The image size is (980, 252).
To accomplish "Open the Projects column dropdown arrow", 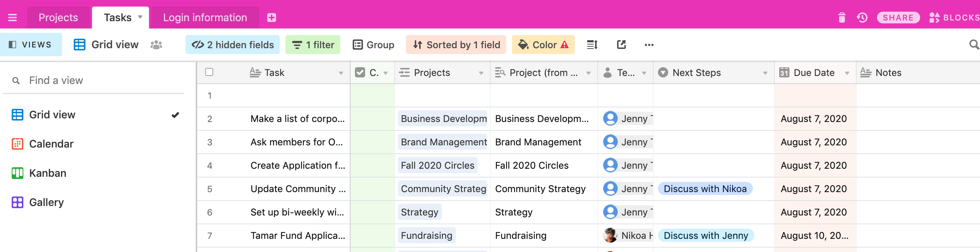I will coord(481,73).
